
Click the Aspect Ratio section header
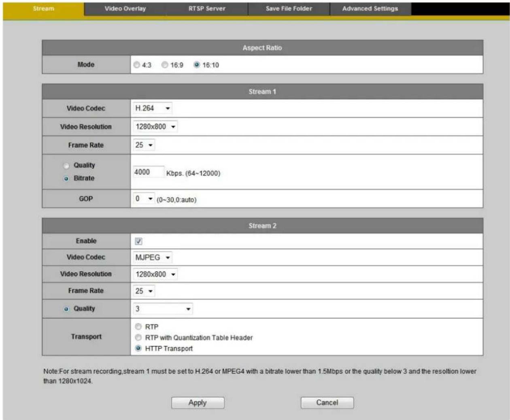pyautogui.click(x=262, y=48)
